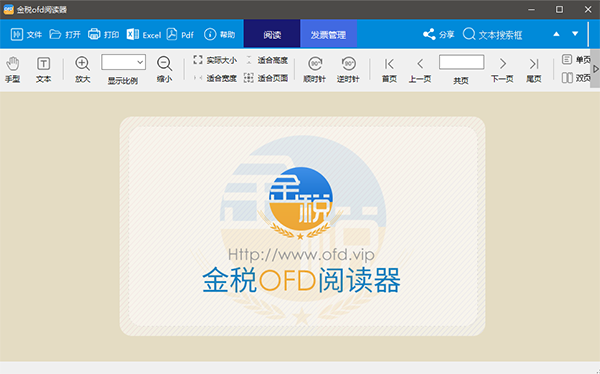Viewport: 600px width, 374px height.
Task: Export to Excel using the Excel icon
Action: 133,34
